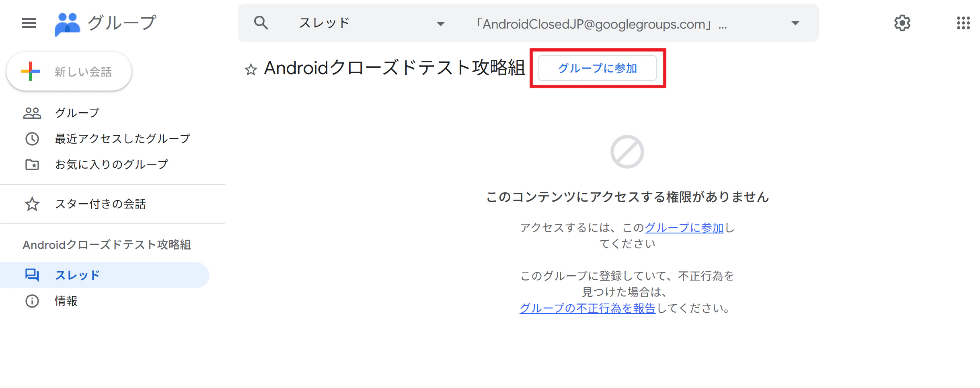
Task: Expand the advanced search options arrow
Action: (x=795, y=23)
